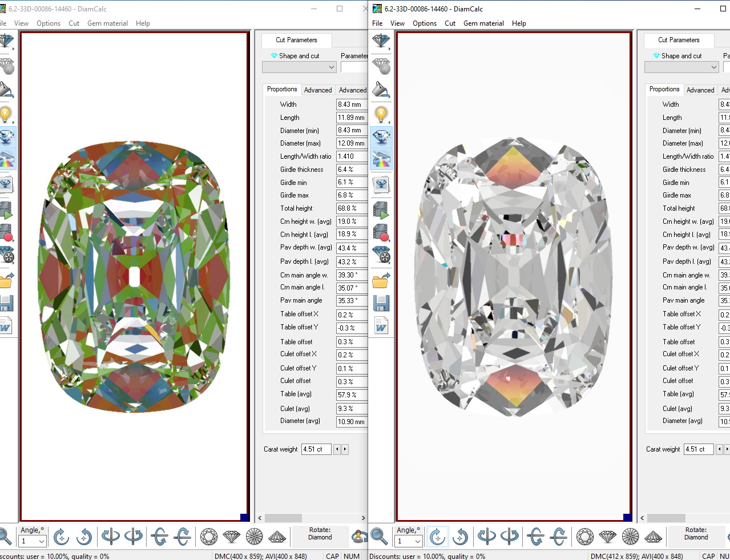Viewport: 730px width, 560px height.
Task: Click light bulb icon in left window
Action: [x=6, y=114]
